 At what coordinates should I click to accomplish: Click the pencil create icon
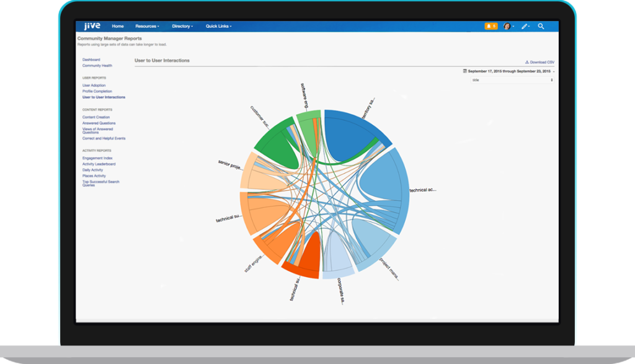point(525,26)
